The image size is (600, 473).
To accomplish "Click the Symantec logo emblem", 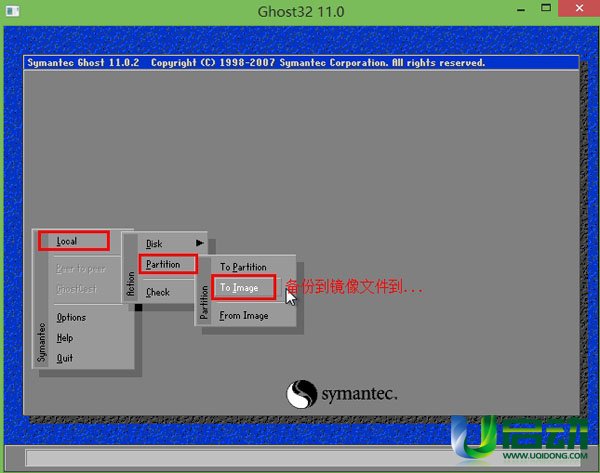I will coord(301,394).
